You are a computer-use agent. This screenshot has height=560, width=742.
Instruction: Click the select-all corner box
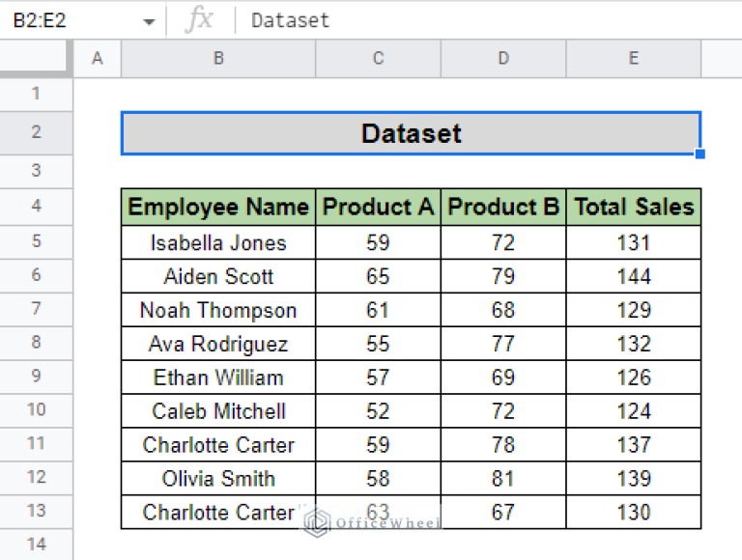[x=36, y=59]
